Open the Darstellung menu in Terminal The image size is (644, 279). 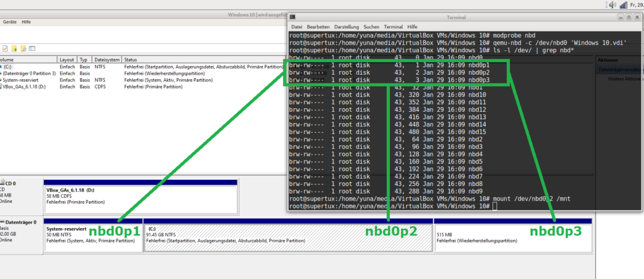[347, 26]
